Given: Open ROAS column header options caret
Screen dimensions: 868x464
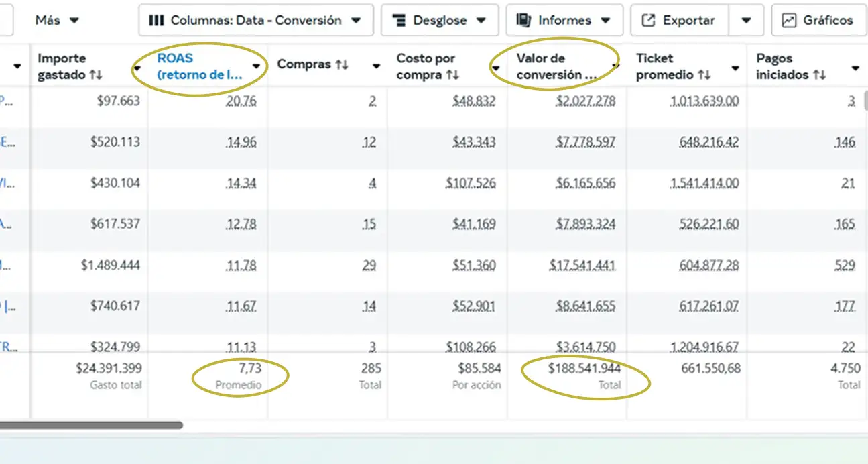Looking at the screenshot, I should (256, 66).
